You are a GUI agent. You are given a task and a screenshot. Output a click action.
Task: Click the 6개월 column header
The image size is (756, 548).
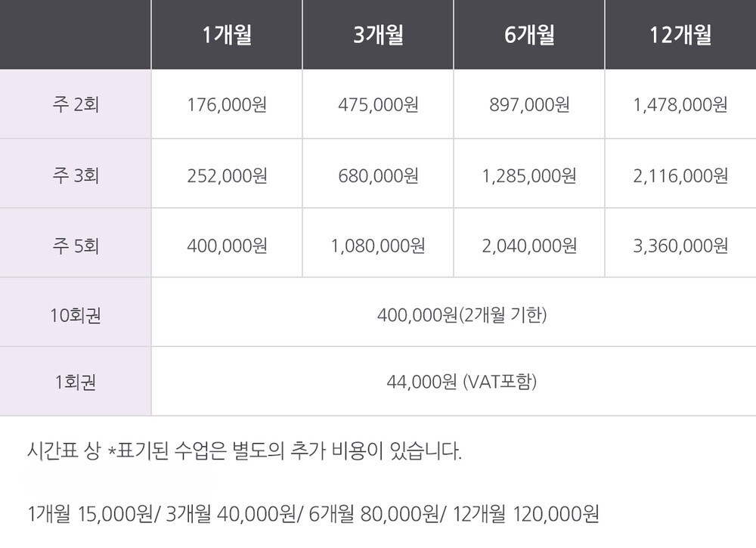coord(529,35)
